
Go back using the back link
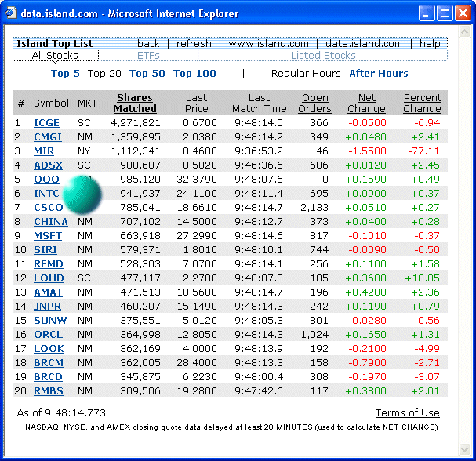(148, 43)
